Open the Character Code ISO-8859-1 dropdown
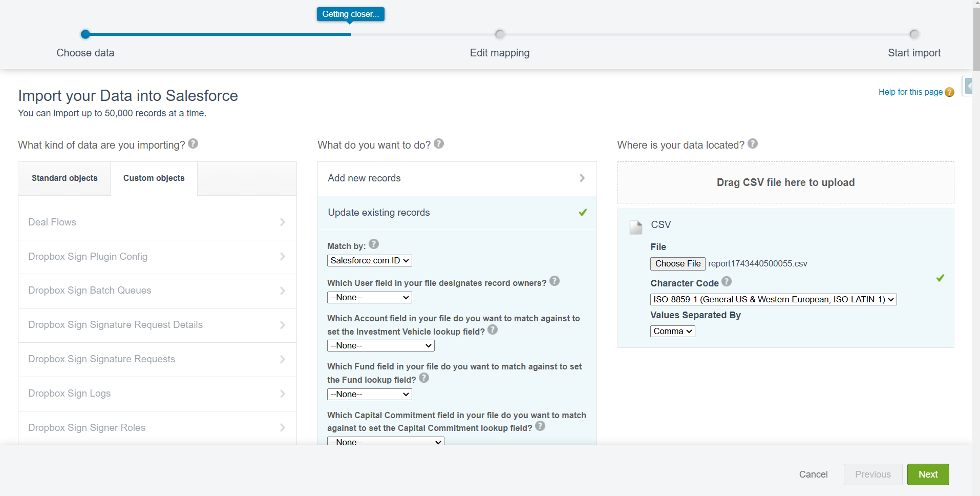Image resolution: width=980 pixels, height=496 pixels. click(774, 299)
